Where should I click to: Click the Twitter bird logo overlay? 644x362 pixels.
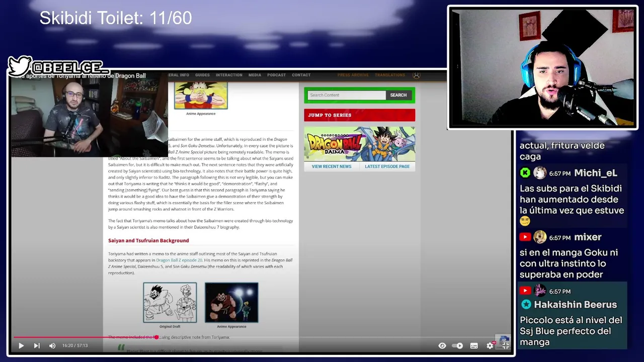[x=20, y=66]
